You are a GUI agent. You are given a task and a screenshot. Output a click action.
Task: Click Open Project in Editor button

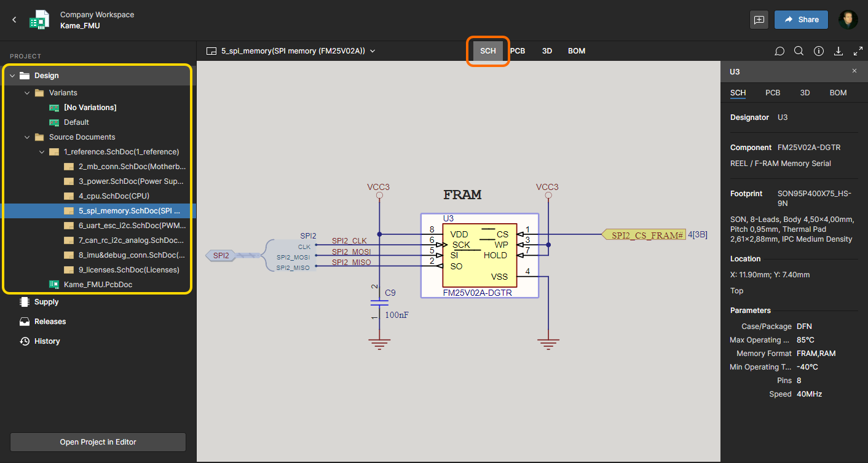point(98,442)
